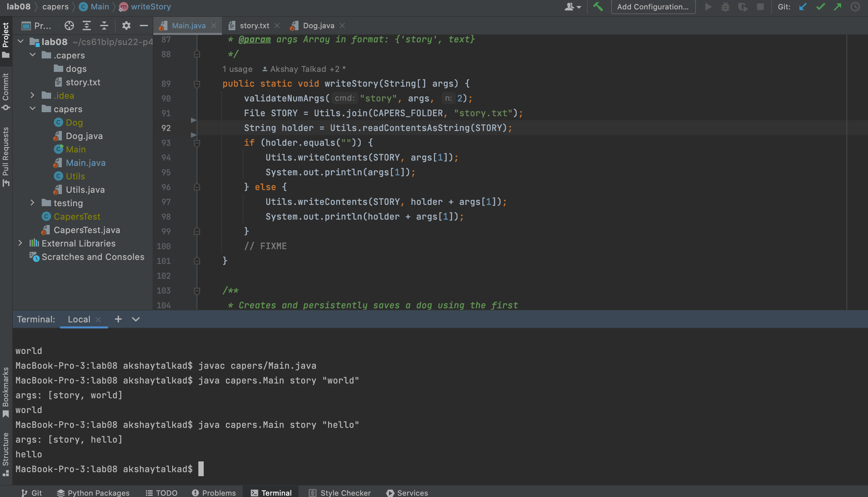The width and height of the screenshot is (868, 497).
Task: Hide the Project panel with minus icon
Action: [144, 26]
